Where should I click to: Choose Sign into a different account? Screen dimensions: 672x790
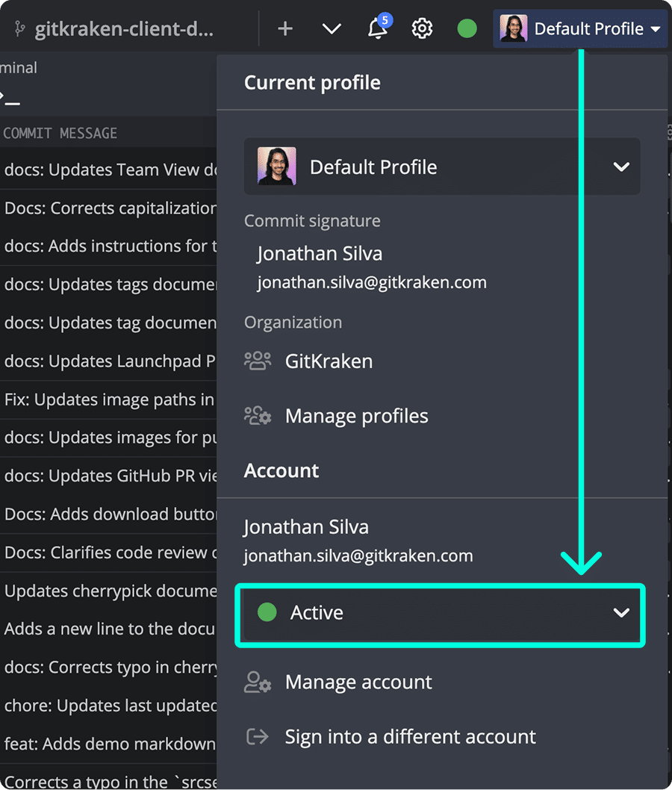coord(410,736)
